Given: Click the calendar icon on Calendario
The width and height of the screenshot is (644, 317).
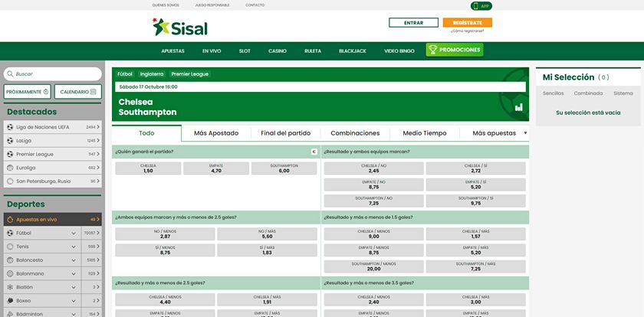Looking at the screenshot, I should pyautogui.click(x=94, y=92).
